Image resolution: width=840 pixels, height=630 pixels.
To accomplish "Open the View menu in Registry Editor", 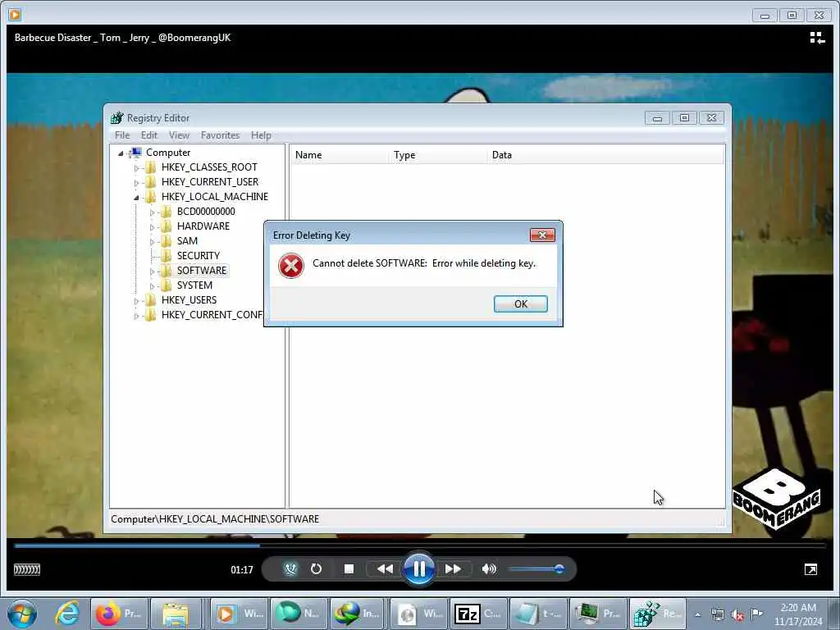I will pos(179,135).
